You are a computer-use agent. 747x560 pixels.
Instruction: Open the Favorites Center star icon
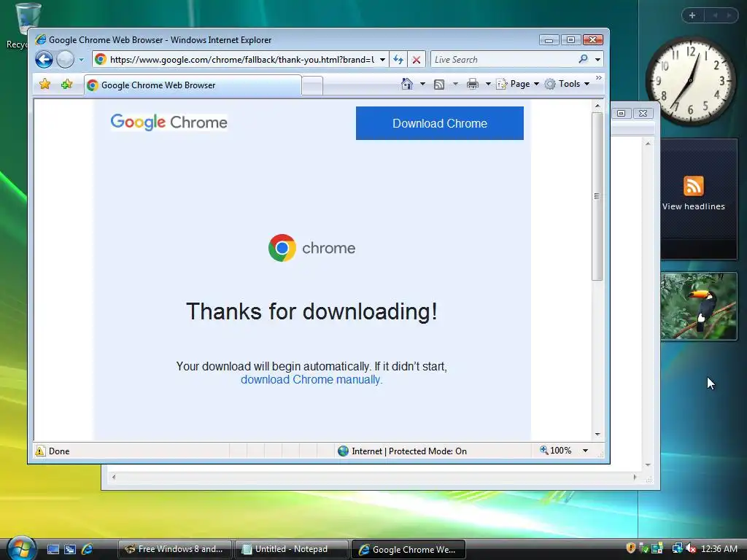pos(44,85)
